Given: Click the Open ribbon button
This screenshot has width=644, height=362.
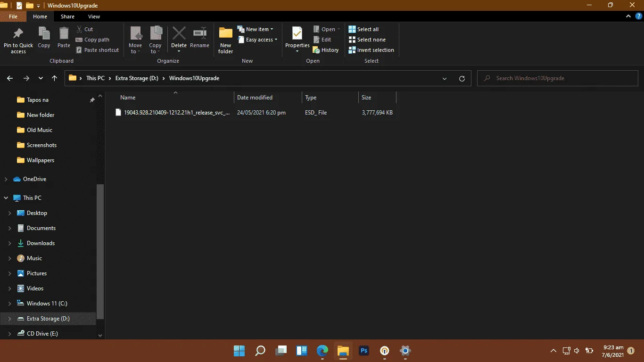Looking at the screenshot, I should pyautogui.click(x=326, y=29).
